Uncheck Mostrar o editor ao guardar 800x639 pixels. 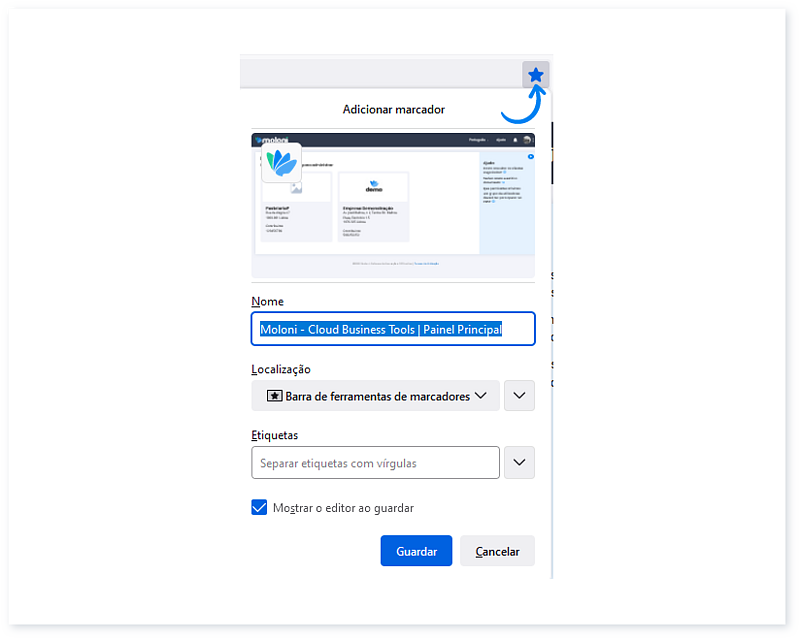[260, 508]
